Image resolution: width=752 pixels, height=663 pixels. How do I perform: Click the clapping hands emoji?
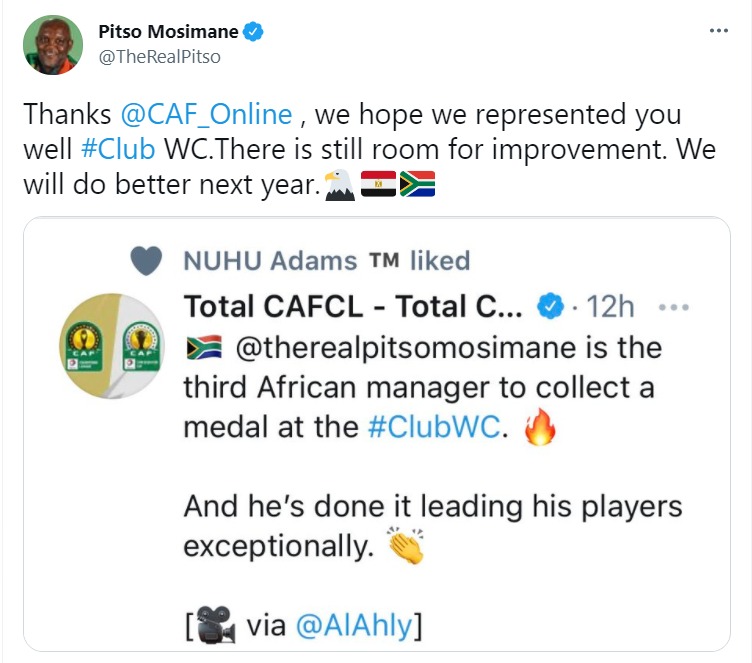pos(407,546)
